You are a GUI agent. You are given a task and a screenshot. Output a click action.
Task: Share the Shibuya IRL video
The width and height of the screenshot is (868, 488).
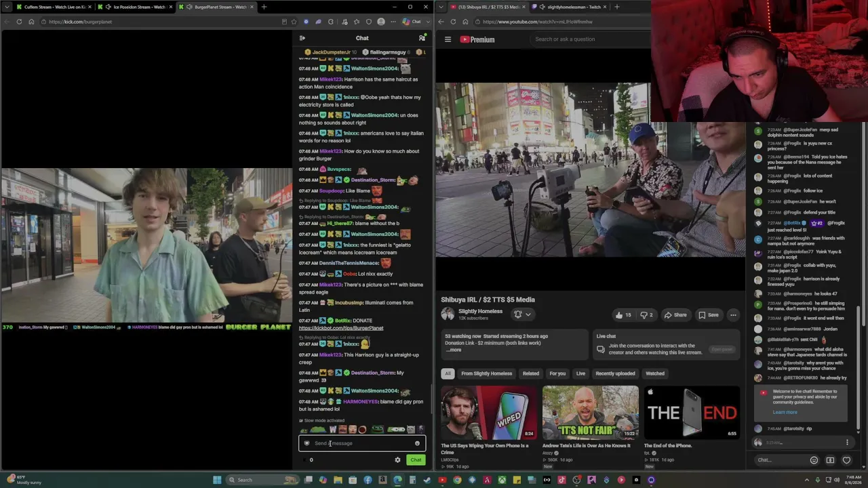click(675, 314)
